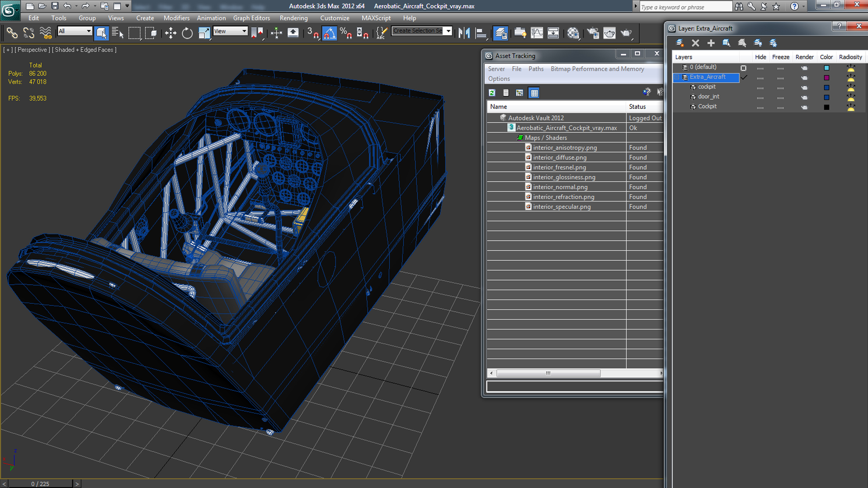The image size is (868, 488).
Task: Click the Status column header
Action: coord(645,107)
